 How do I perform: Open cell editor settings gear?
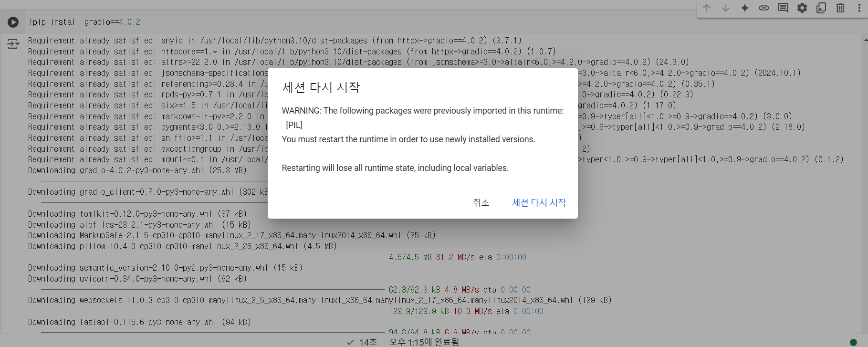pyautogui.click(x=802, y=8)
